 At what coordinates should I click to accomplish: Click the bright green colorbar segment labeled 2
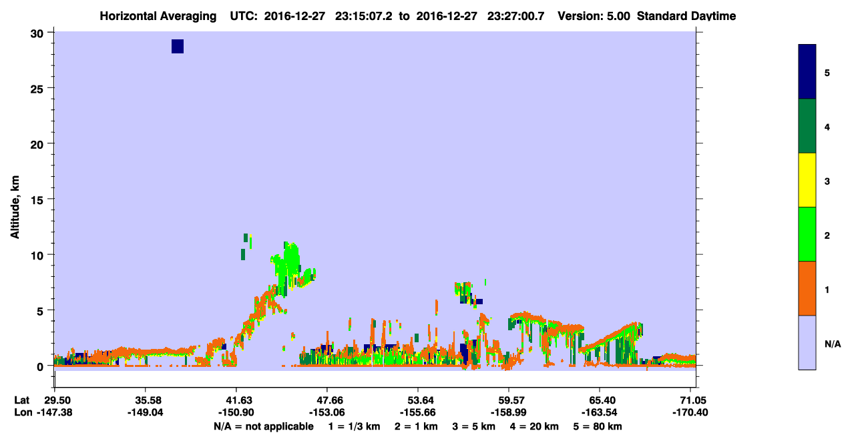(807, 234)
